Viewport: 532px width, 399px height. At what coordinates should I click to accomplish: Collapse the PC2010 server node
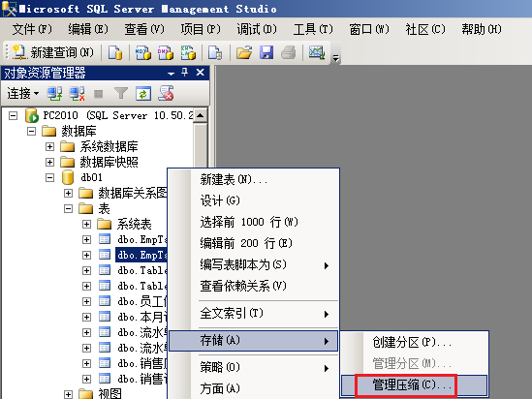(13, 116)
